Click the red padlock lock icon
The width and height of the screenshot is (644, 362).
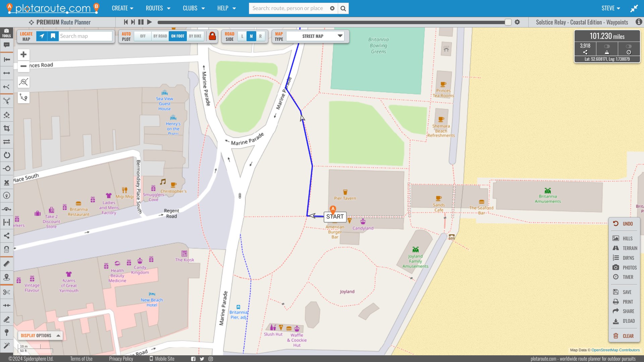[212, 36]
